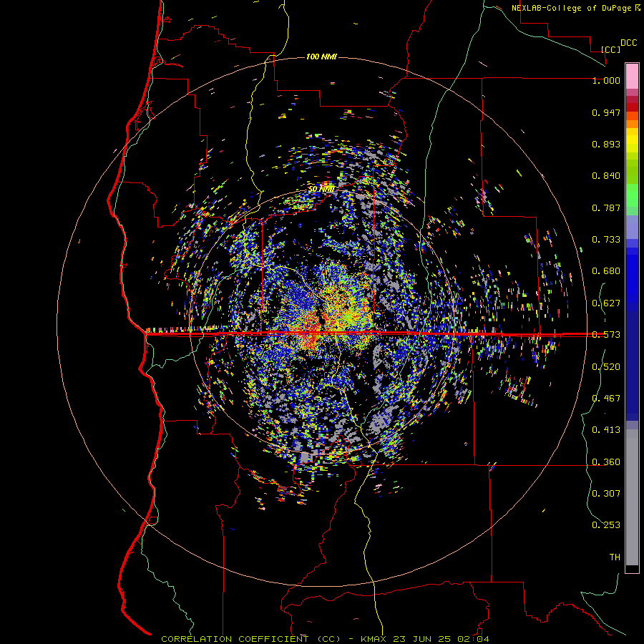644x644 pixels.
Task: Click the 100 NMI range ring label
Action: 321,57
